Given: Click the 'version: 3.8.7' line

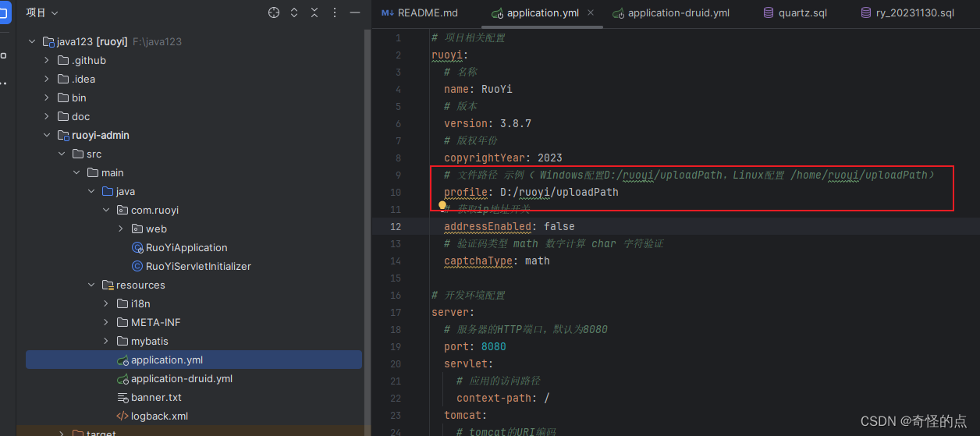Looking at the screenshot, I should (488, 123).
